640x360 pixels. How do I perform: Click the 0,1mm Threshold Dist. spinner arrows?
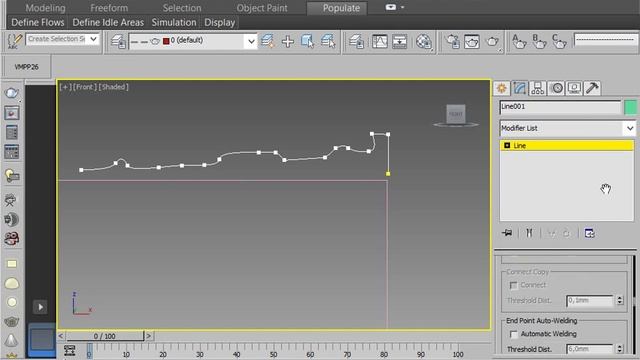[620, 301]
